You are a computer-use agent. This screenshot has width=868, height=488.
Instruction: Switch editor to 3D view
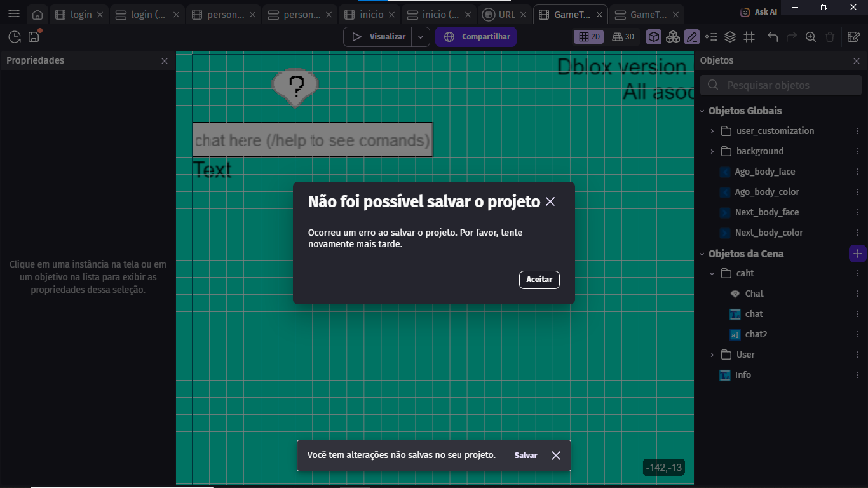(623, 37)
